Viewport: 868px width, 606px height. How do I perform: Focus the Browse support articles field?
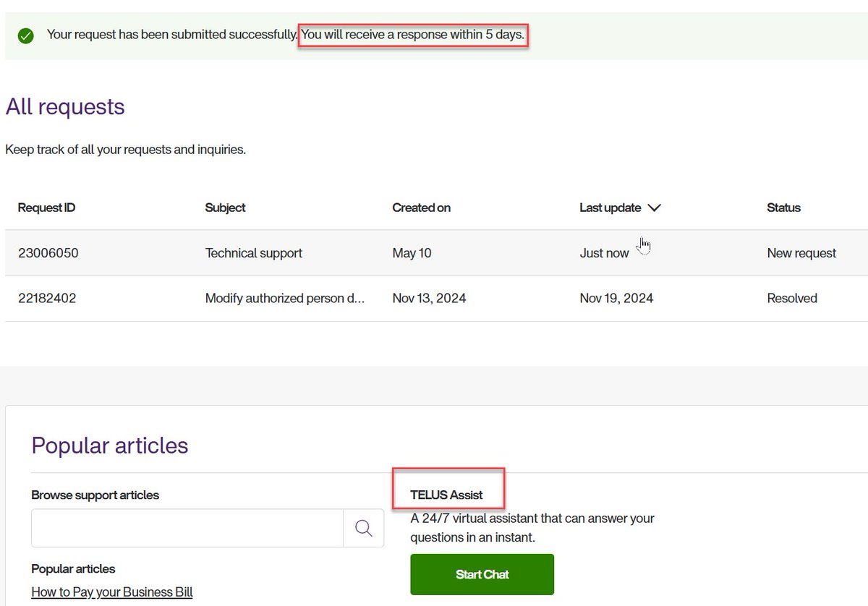(x=187, y=528)
